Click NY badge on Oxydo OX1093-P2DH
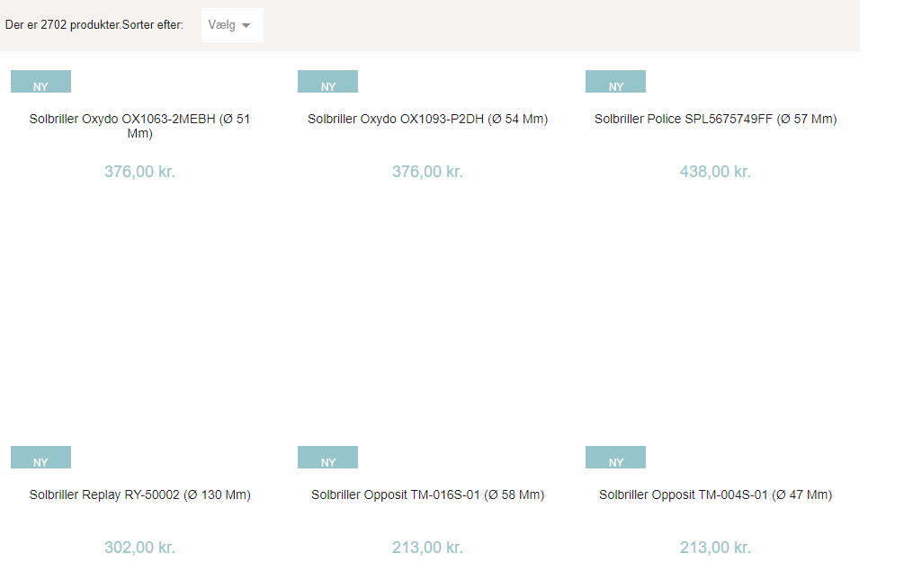This screenshot has height=588, width=913. 327,82
